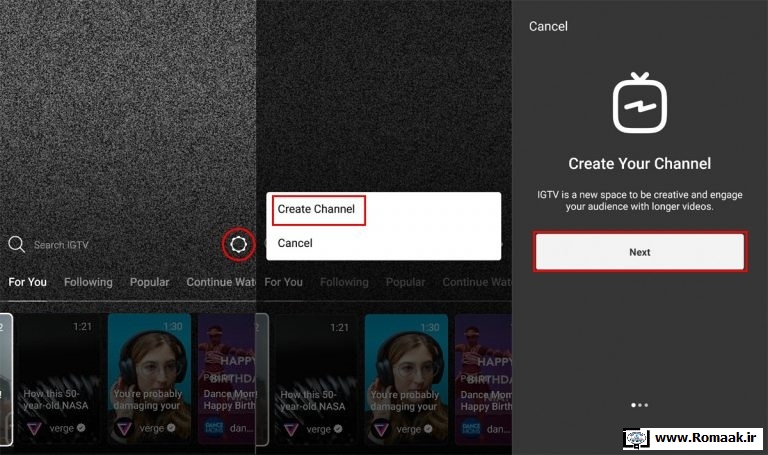Screen dimensions: 768x455
Task: Choose Create Channel in the popup menu
Action: (316, 209)
